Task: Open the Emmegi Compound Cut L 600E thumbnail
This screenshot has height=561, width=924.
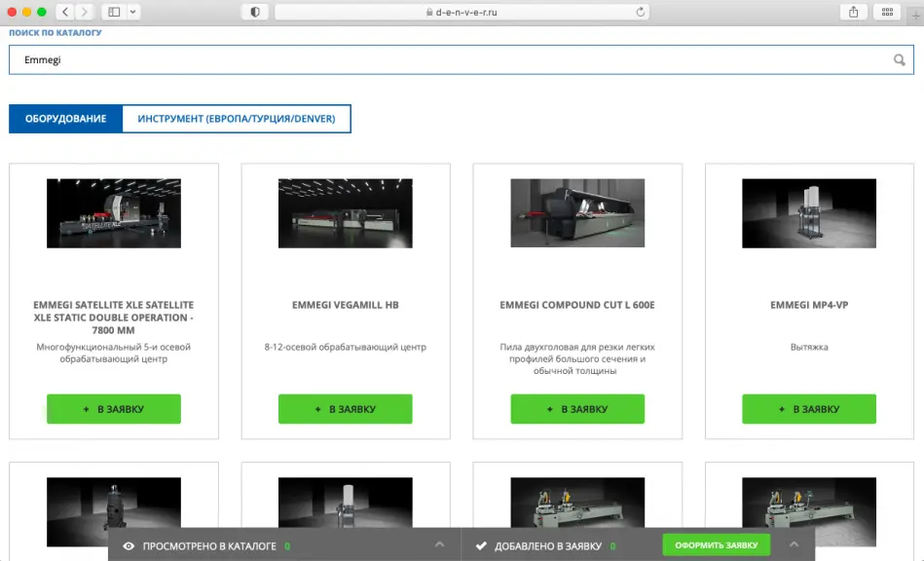Action: click(x=577, y=212)
